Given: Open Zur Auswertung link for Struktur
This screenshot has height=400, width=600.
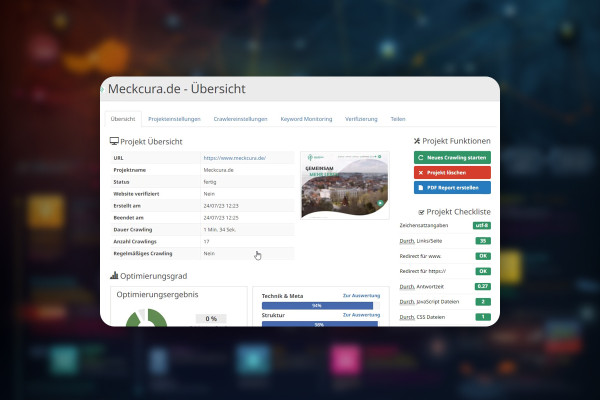Looking at the screenshot, I should click(x=361, y=315).
